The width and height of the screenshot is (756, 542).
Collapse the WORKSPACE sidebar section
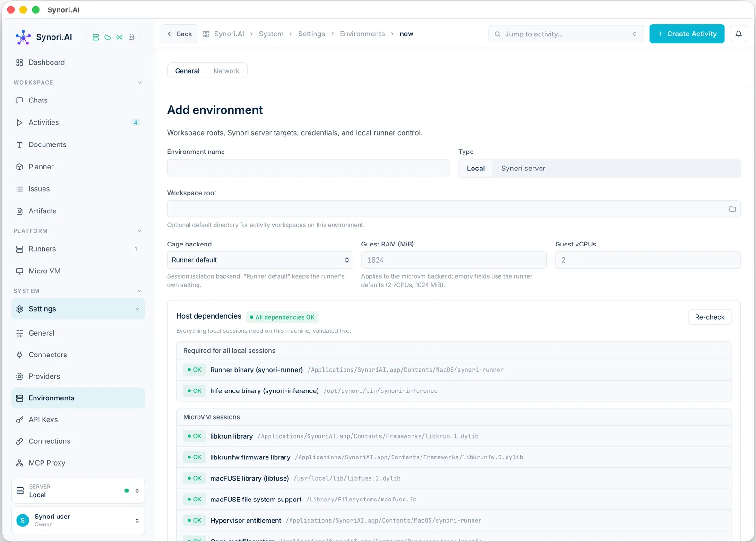pyautogui.click(x=139, y=83)
